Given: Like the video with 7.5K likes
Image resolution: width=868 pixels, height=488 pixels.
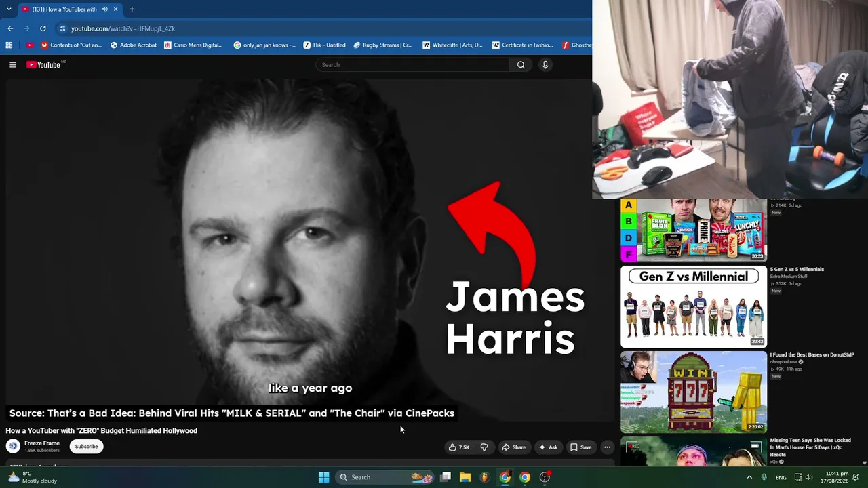Looking at the screenshot, I should (x=459, y=447).
